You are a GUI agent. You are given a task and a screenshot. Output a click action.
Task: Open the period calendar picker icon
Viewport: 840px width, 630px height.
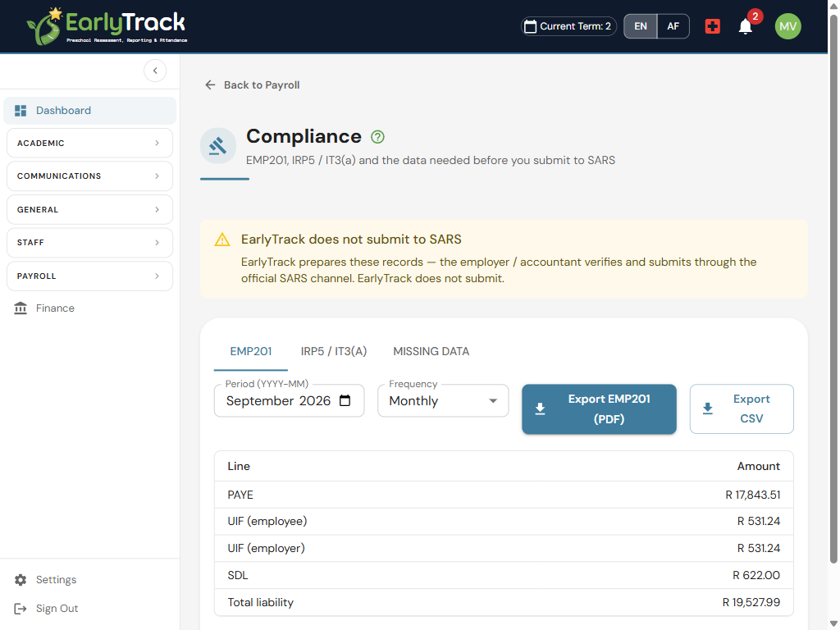tap(345, 400)
